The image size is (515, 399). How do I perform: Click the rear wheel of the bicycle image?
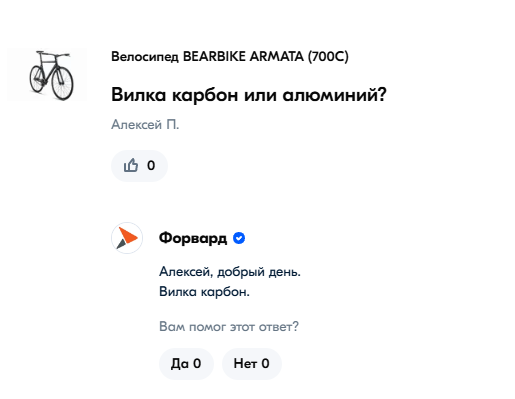tap(37, 79)
